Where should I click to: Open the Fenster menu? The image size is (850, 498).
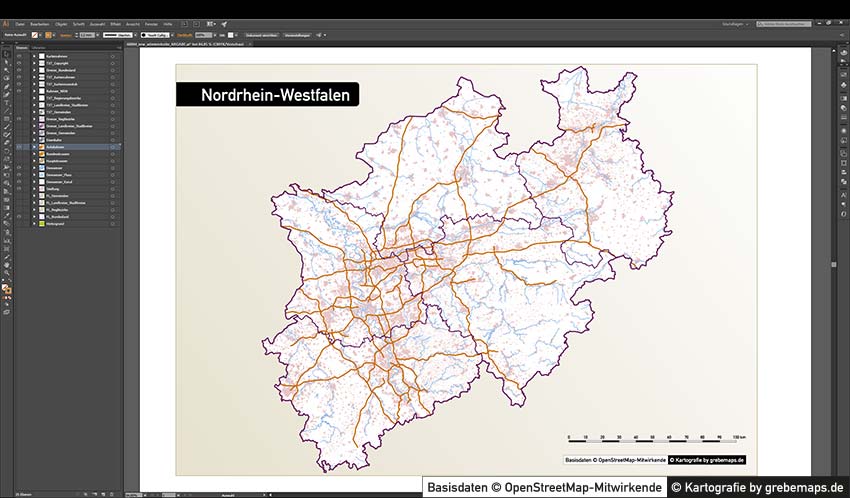150,23
